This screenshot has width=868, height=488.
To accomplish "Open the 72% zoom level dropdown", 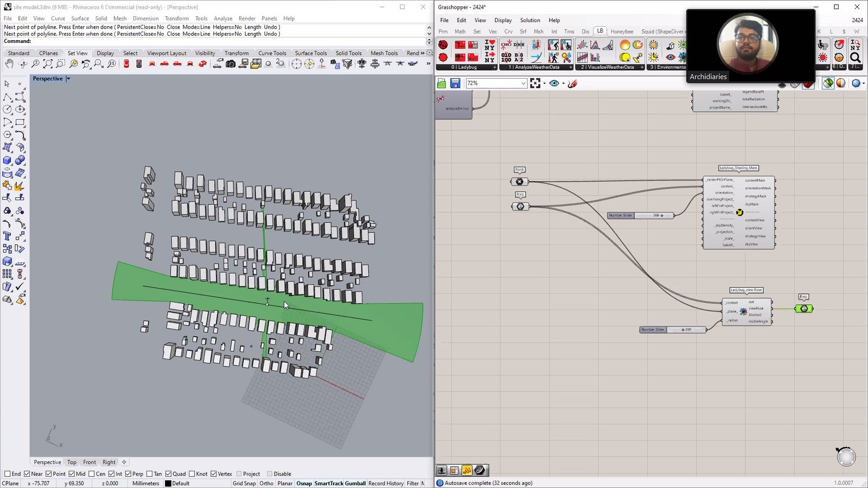I will tap(523, 84).
